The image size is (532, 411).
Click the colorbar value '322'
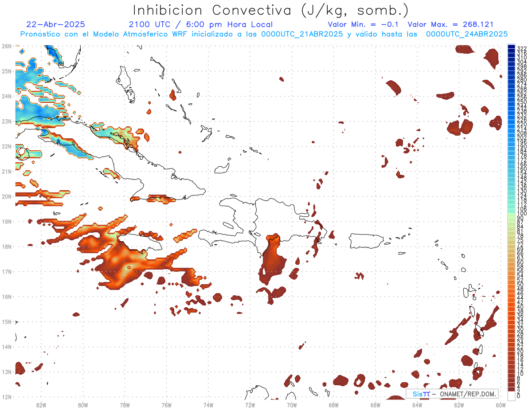(521, 48)
